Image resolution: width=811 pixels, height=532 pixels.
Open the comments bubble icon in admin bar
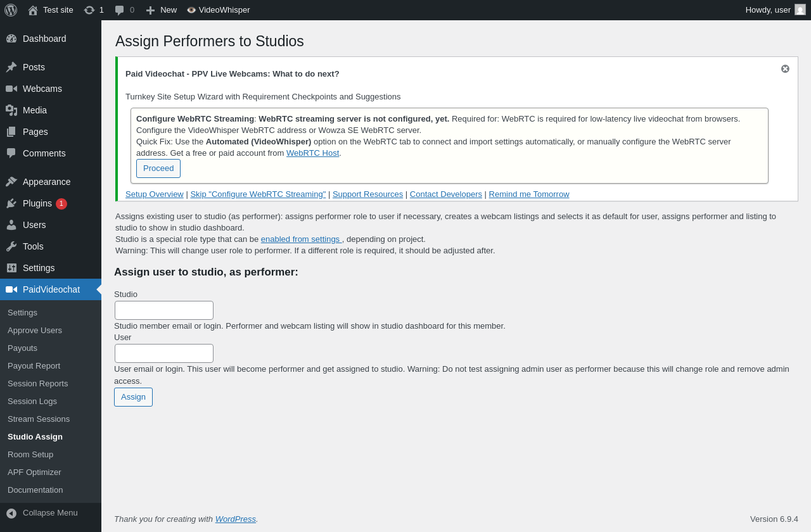120,10
